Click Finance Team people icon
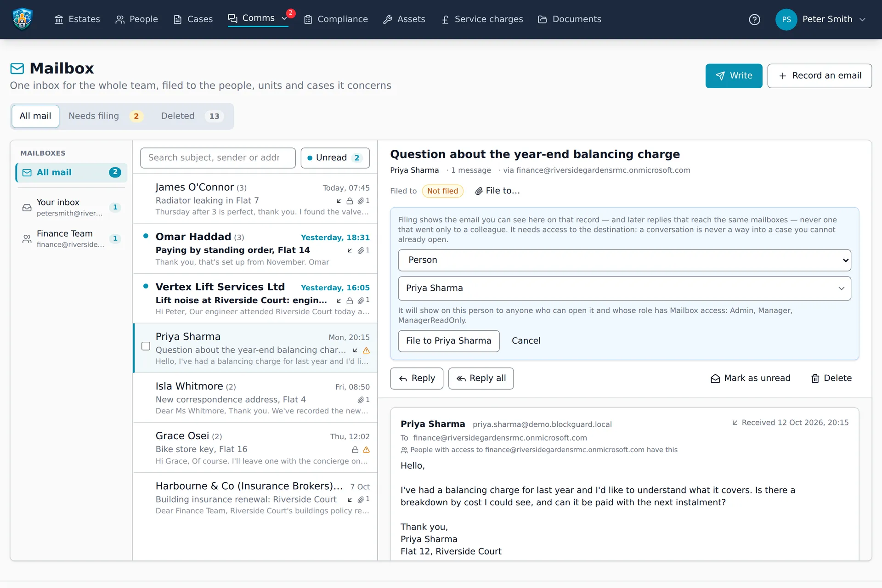 click(x=27, y=239)
